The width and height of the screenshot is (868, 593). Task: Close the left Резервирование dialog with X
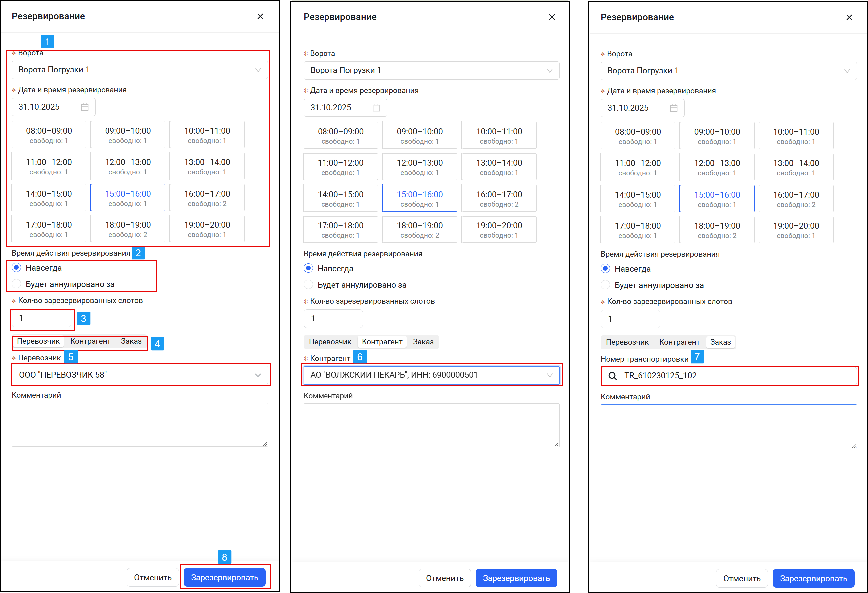pos(260,16)
